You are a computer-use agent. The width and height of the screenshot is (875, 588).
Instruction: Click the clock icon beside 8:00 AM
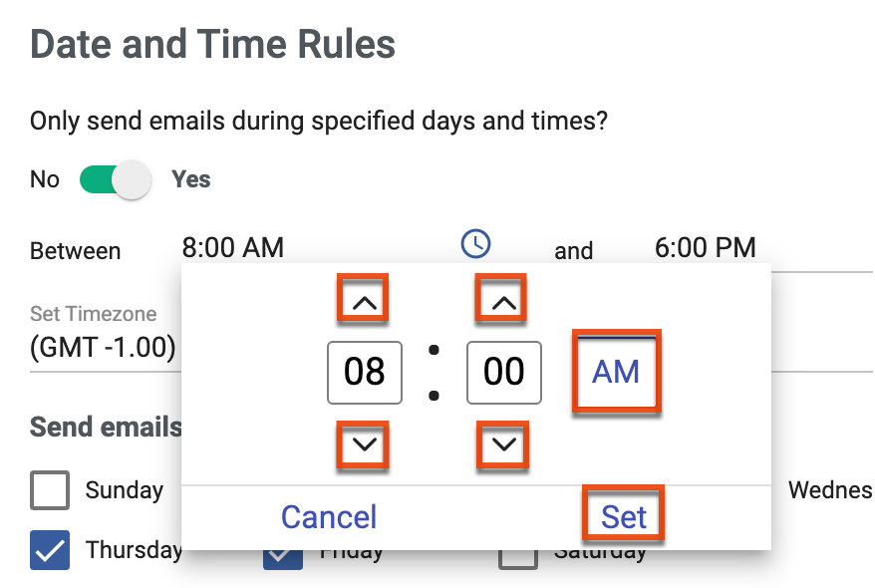(475, 242)
